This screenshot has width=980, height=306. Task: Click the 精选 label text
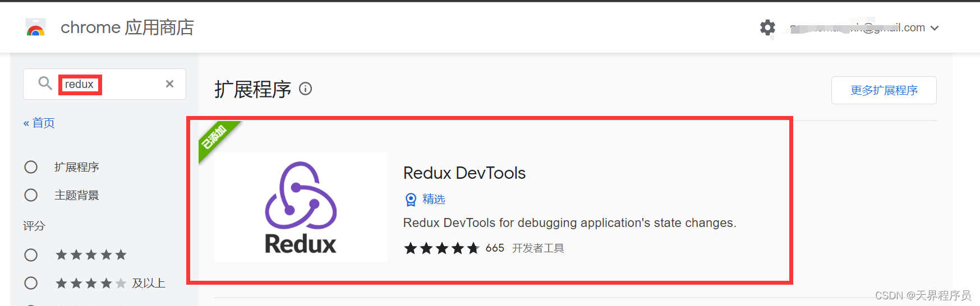[x=434, y=199]
